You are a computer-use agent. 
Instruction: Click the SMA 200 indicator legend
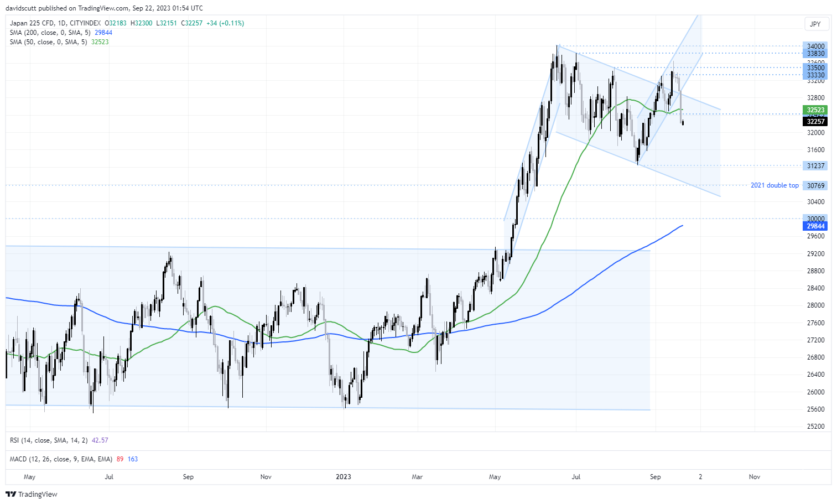coord(61,33)
